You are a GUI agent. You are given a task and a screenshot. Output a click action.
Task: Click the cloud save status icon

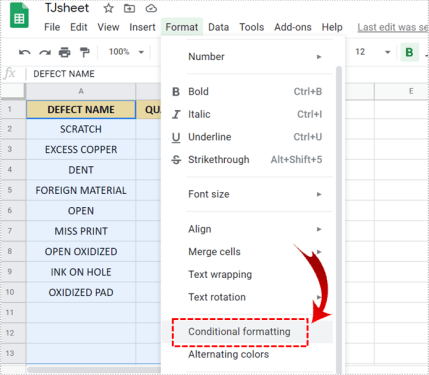click(151, 8)
